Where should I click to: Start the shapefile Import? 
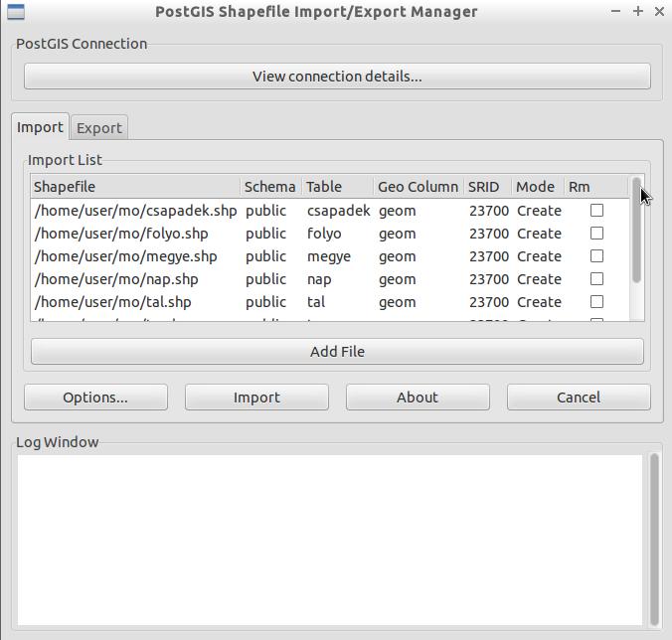click(x=256, y=398)
